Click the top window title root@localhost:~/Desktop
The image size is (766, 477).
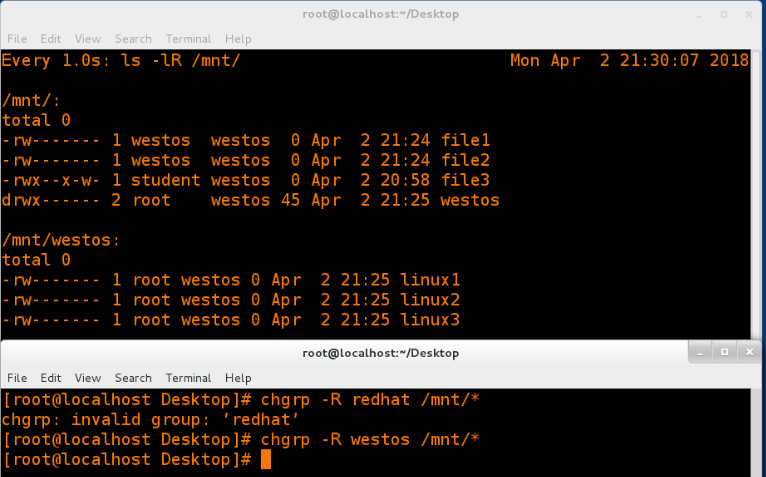pos(381,14)
